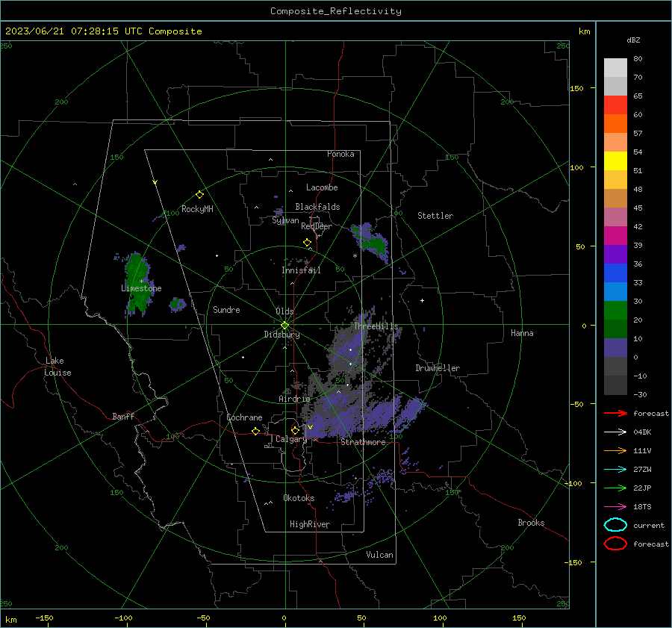
Task: Click the Brooks city label
Action: pos(531,523)
